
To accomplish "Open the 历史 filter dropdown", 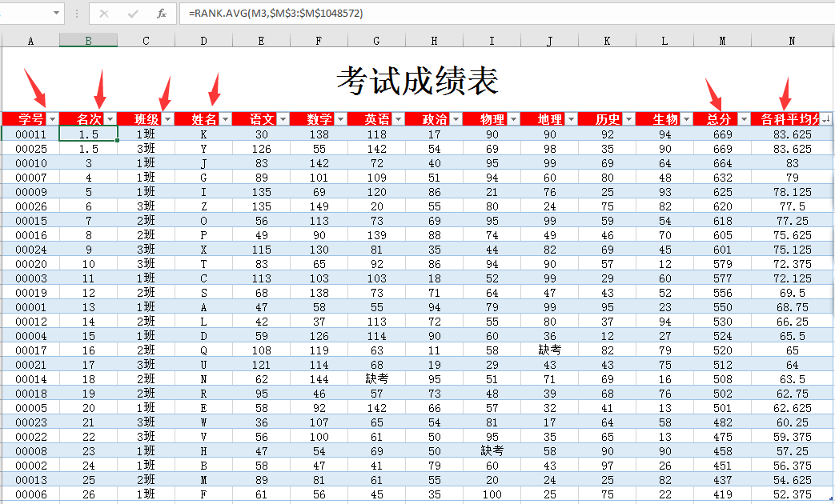I will coord(629,118).
